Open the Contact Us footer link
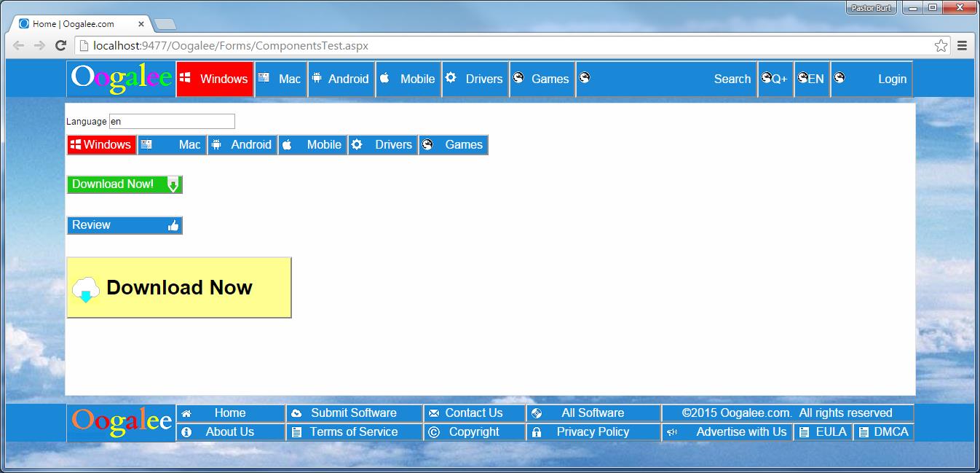 (x=474, y=413)
